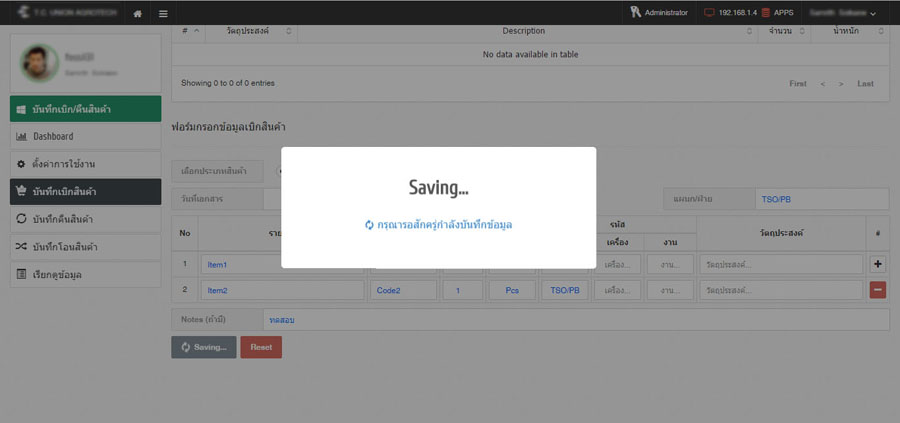Viewport: 900px width, 423px height.
Task: Click the Code2 input field
Action: pos(403,290)
